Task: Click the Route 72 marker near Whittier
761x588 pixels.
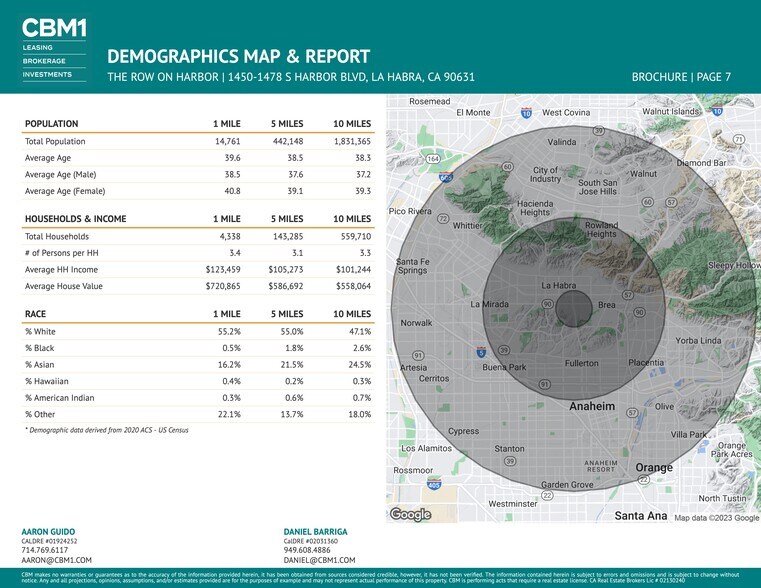Action: coord(443,218)
